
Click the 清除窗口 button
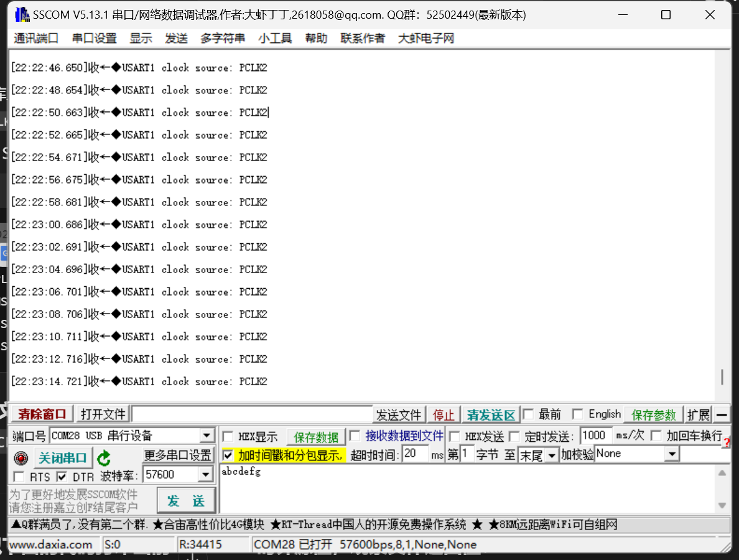pos(42,414)
